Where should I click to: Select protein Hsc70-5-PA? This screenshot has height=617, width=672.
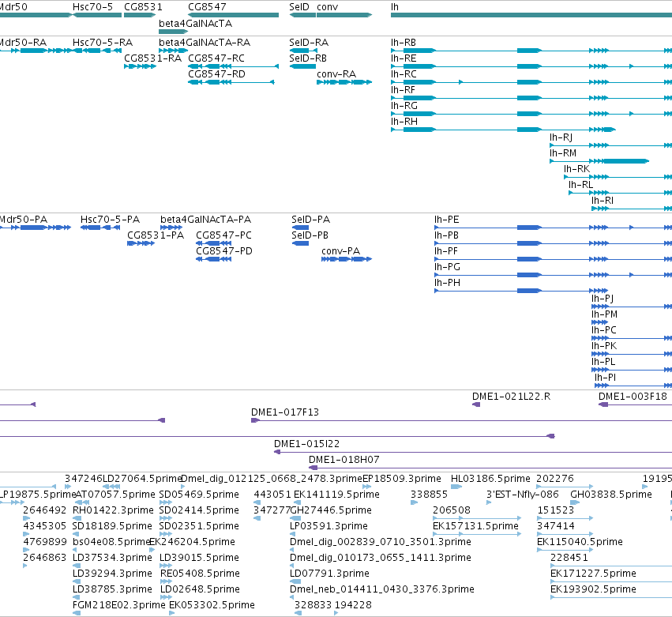(x=110, y=220)
